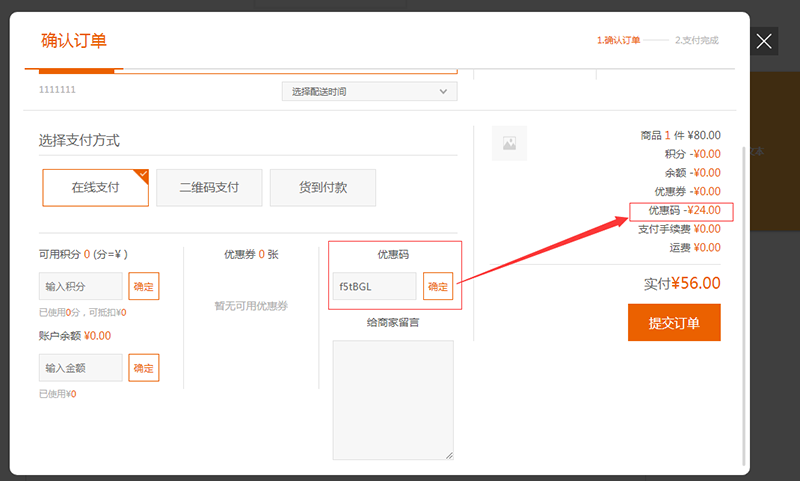Image resolution: width=800 pixels, height=481 pixels.
Task: Select 货到付款 cash on delivery option
Action: [x=322, y=187]
